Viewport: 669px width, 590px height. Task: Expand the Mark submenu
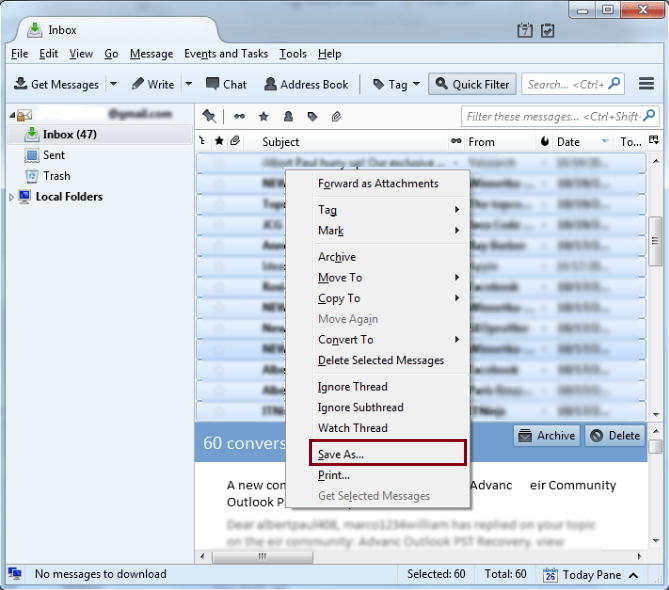pos(457,230)
